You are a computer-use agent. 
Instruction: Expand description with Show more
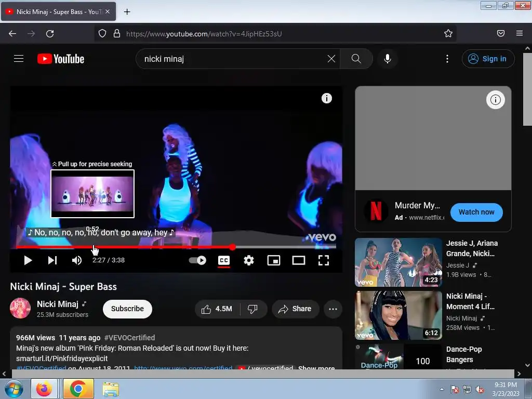(x=316, y=367)
